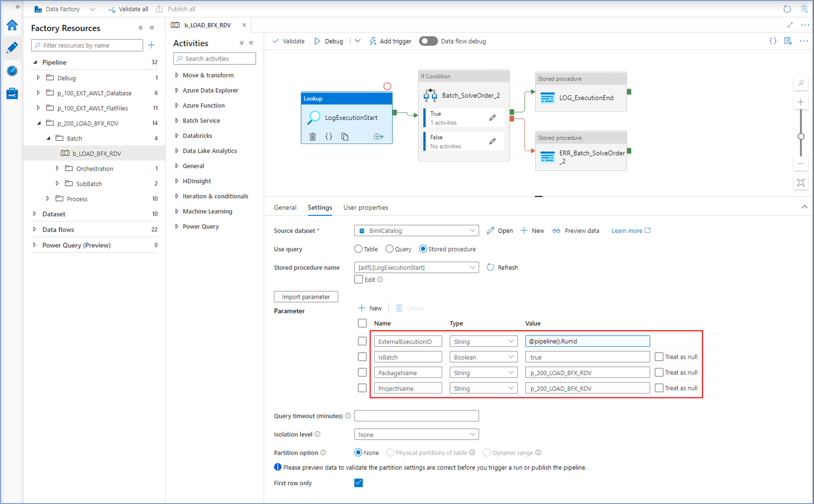Screen dimensions: 814x504
Task: Close the b_LOAD_BFX_RDV tab
Action: coord(244,25)
